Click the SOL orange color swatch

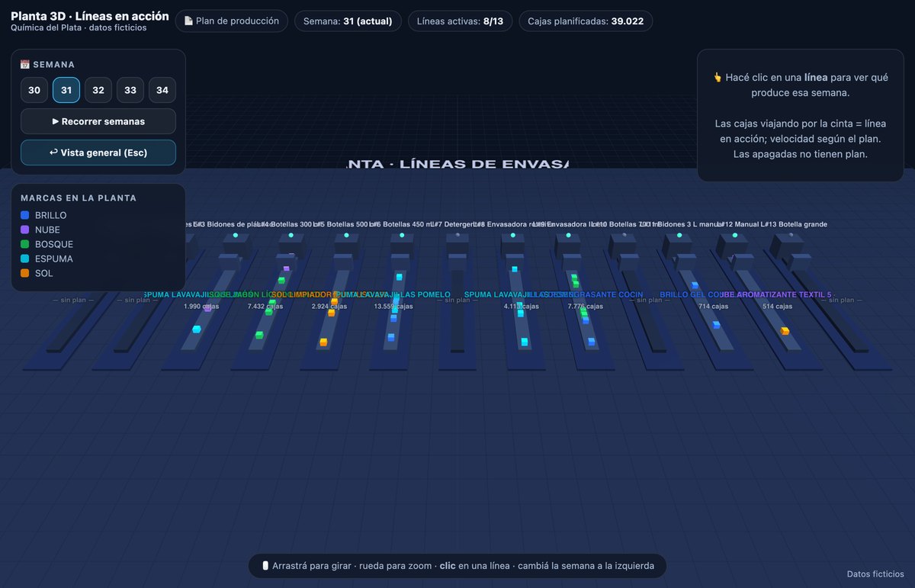tap(24, 274)
